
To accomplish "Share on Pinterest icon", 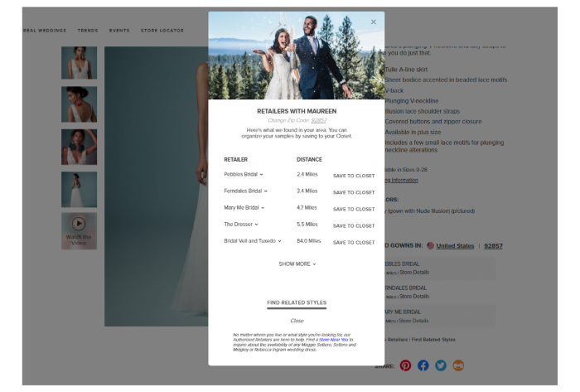I will point(405,365).
